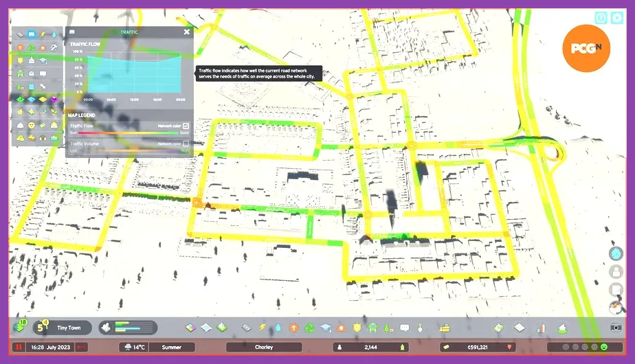Viewport: 635px width, 364px height.
Task: Open City statistics bar chart icon
Action: 541,328
